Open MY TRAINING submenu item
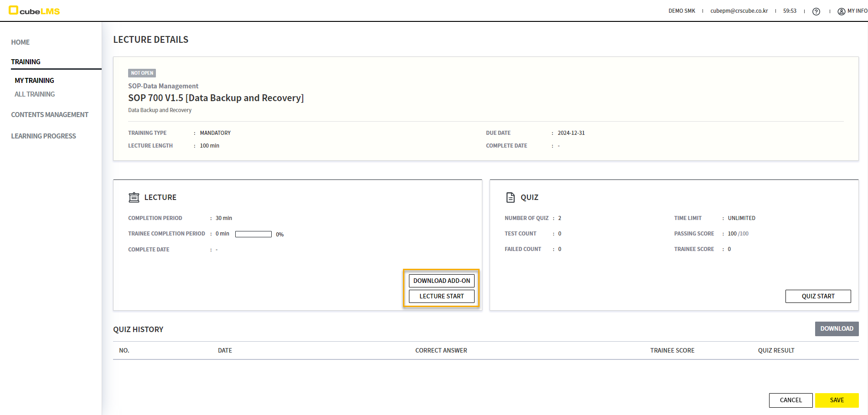This screenshot has height=415, width=868. [34, 81]
